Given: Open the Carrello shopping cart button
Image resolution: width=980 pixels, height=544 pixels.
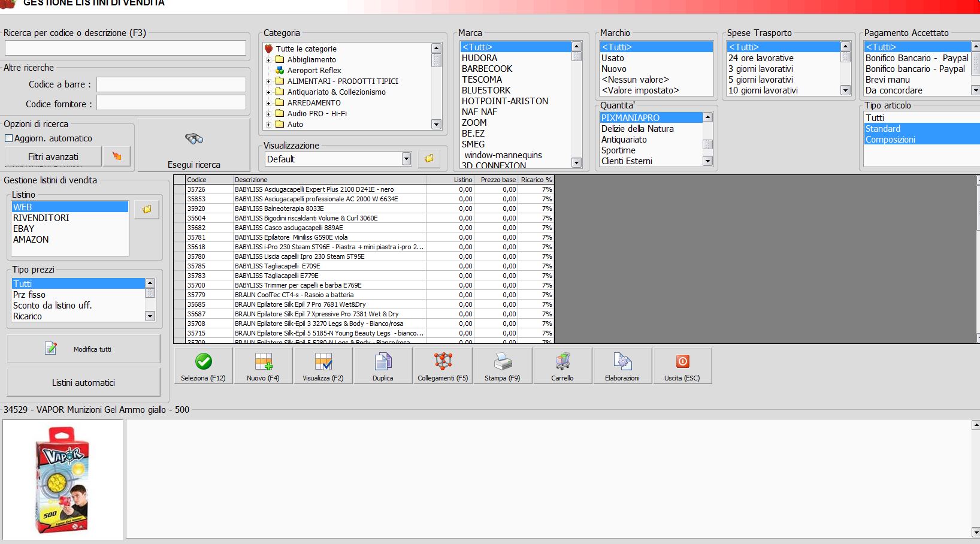Looking at the screenshot, I should click(x=562, y=366).
